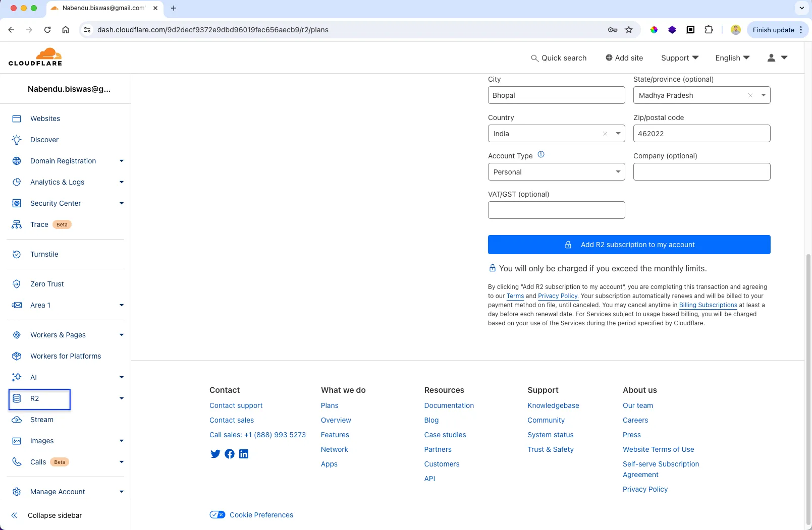The image size is (812, 530).
Task: Click the password key icon in address bar
Action: [x=613, y=30]
